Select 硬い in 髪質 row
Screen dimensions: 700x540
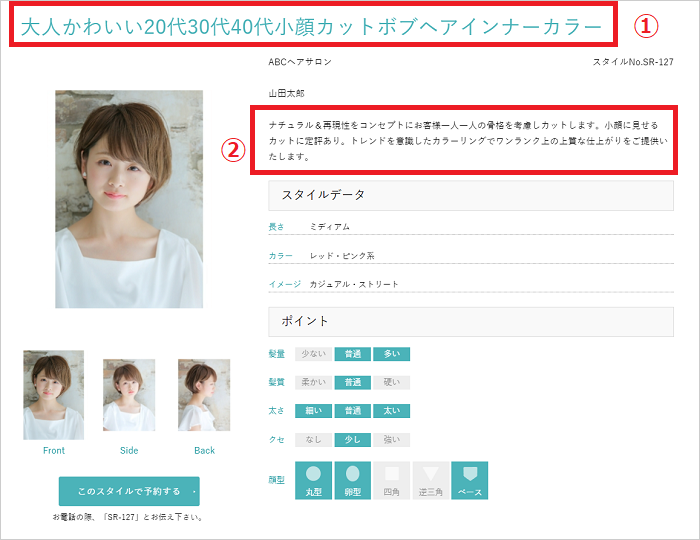pyautogui.click(x=392, y=382)
